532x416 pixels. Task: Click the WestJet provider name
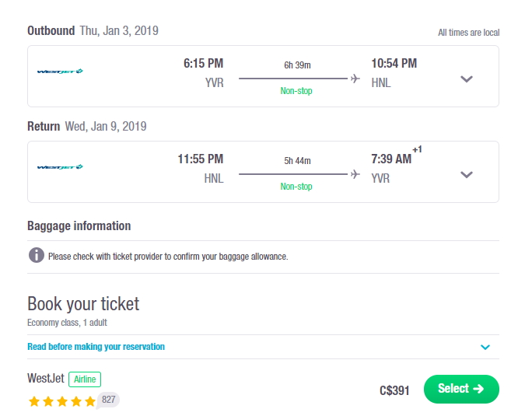pyautogui.click(x=46, y=378)
